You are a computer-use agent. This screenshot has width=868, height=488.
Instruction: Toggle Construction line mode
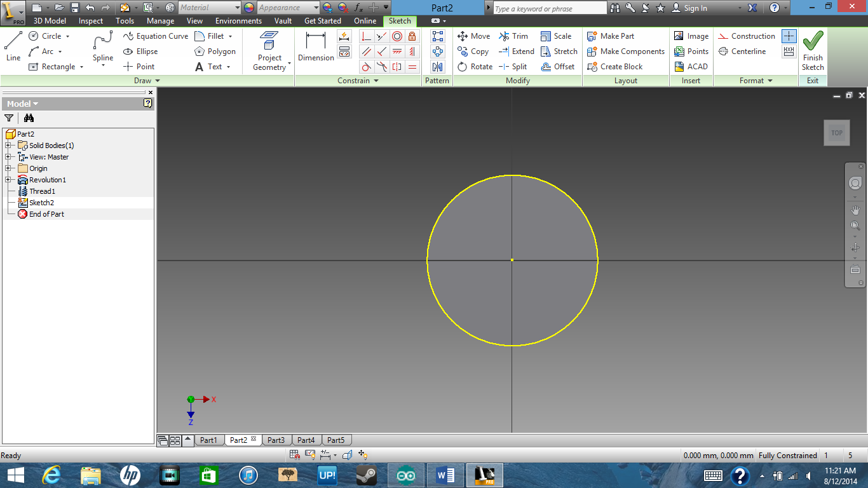747,36
